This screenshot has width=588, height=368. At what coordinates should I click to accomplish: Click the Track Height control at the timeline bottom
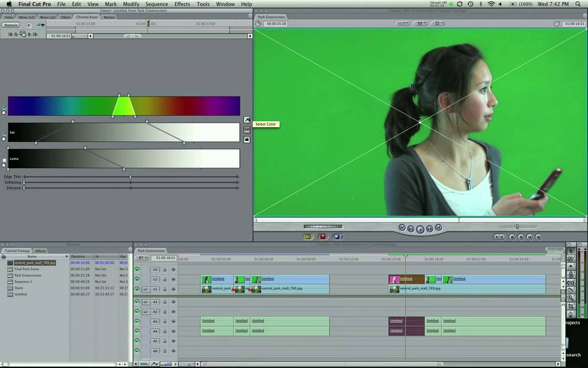[166, 364]
